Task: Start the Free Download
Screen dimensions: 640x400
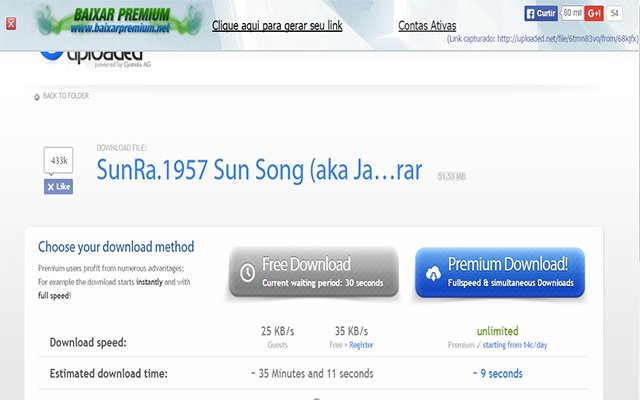Action: pyautogui.click(x=313, y=272)
